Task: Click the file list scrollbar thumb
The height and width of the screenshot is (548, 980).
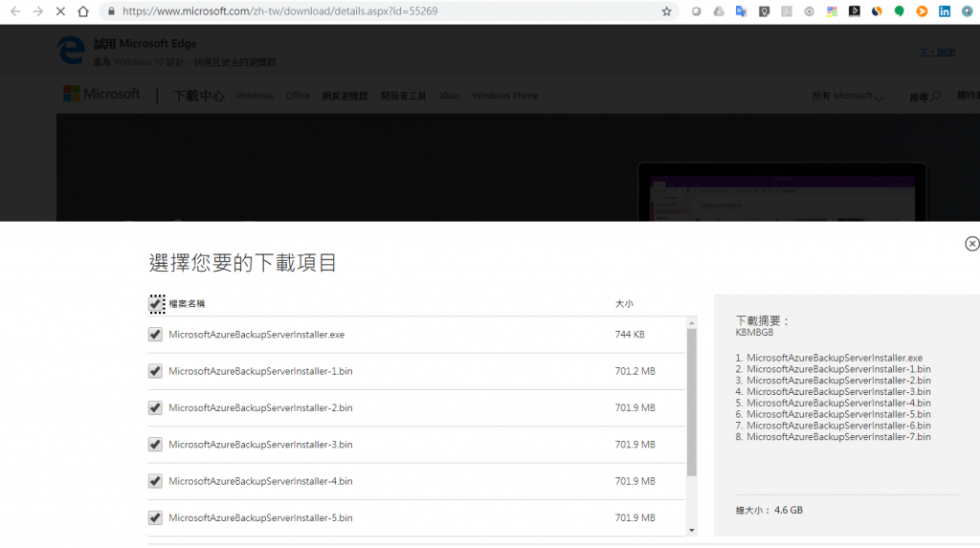Action: (x=691, y=403)
